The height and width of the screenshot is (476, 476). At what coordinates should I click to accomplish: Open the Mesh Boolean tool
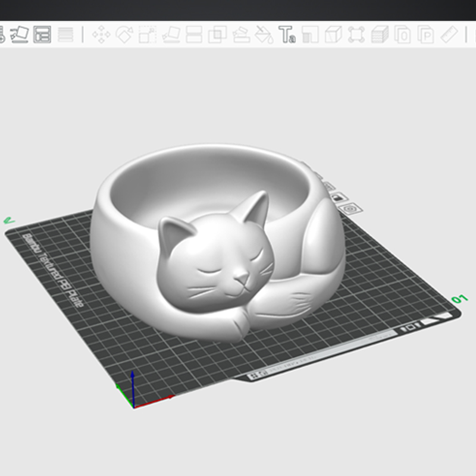pyautogui.click(x=217, y=35)
